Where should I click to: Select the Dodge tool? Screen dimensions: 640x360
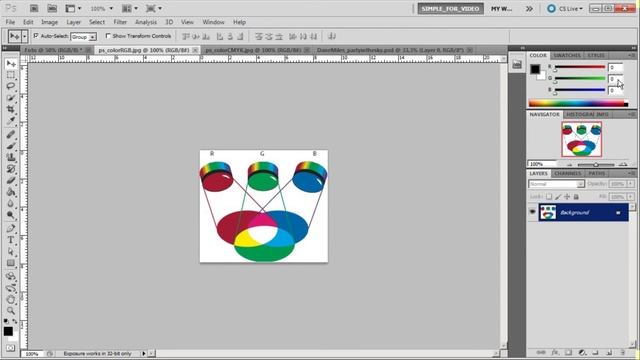11,215
